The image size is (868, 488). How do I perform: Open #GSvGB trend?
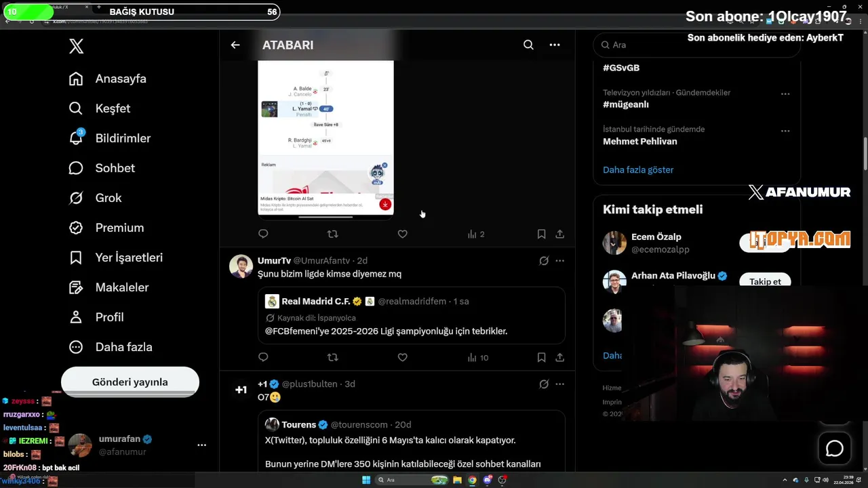click(x=621, y=68)
